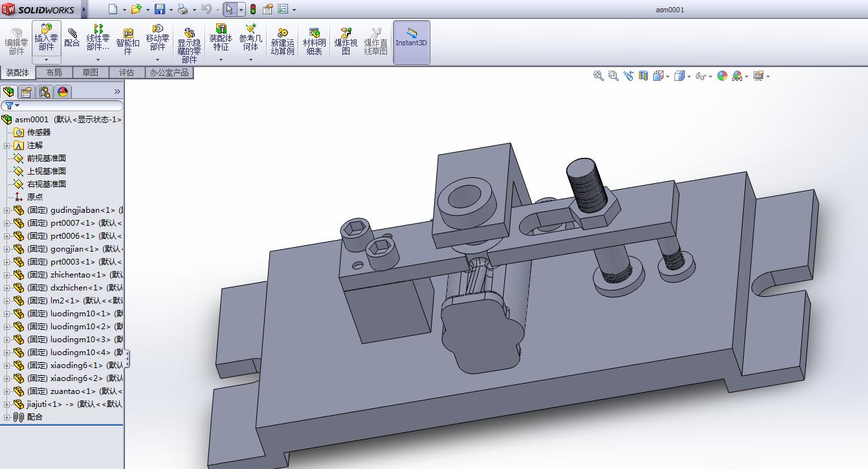
Task: Choose 智能扣件 (Smart Fasteners) tool
Action: [x=128, y=40]
